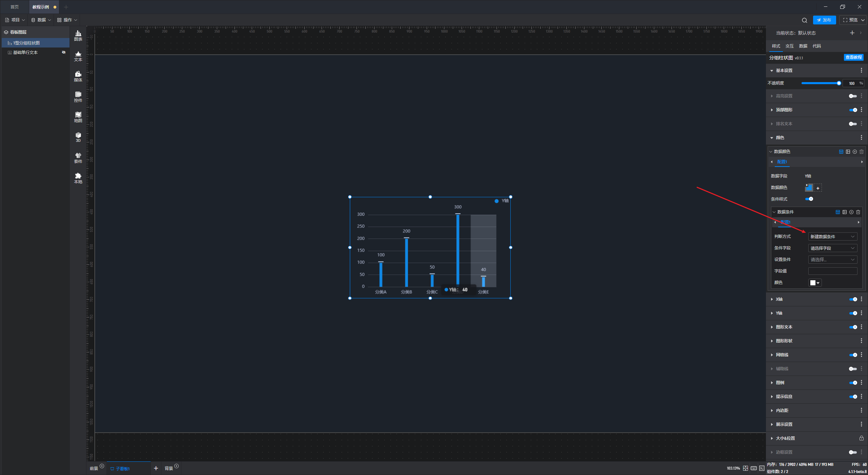This screenshot has width=868, height=475.
Task: Add a new state with the plus icon
Action: [x=852, y=33]
